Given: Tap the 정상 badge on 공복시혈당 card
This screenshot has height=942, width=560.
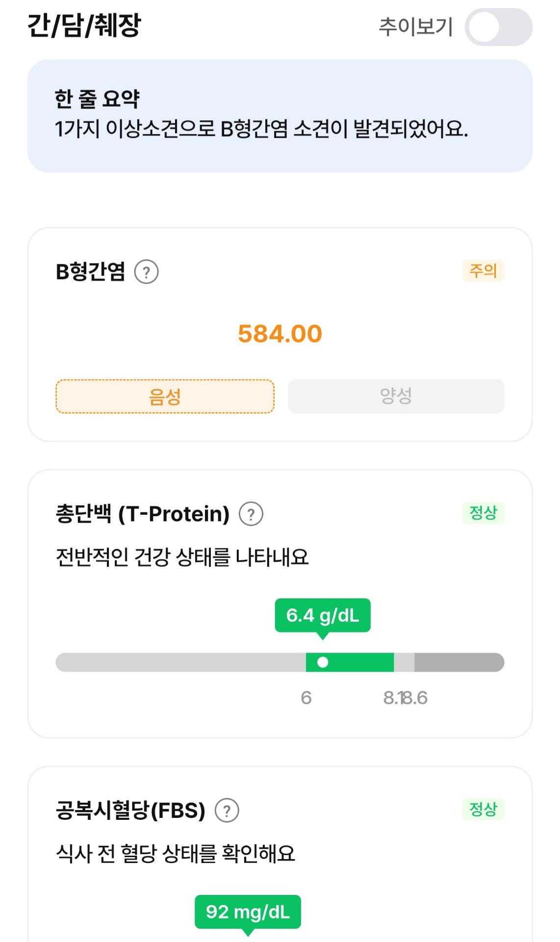Looking at the screenshot, I should 483,810.
